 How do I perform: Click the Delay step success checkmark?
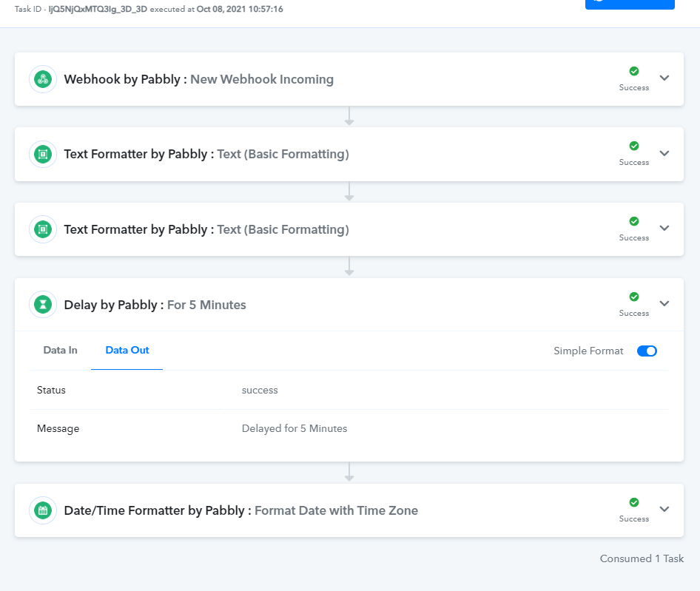634,297
